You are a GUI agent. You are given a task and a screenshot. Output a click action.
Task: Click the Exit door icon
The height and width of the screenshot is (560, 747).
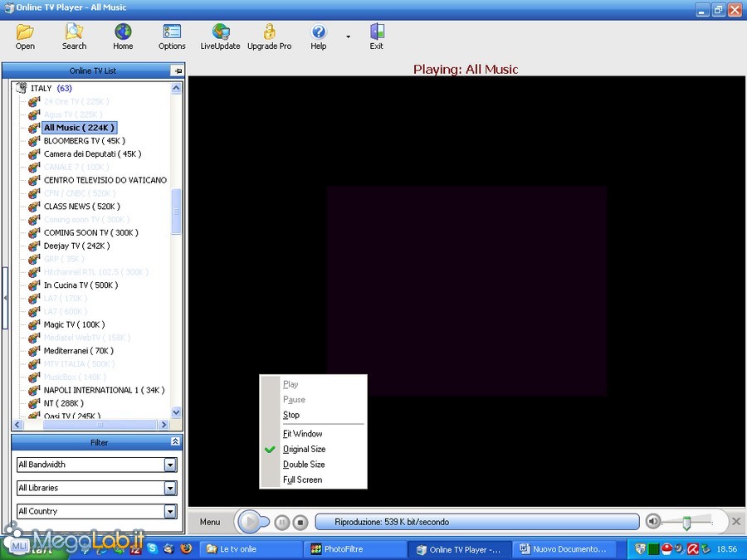click(x=377, y=37)
